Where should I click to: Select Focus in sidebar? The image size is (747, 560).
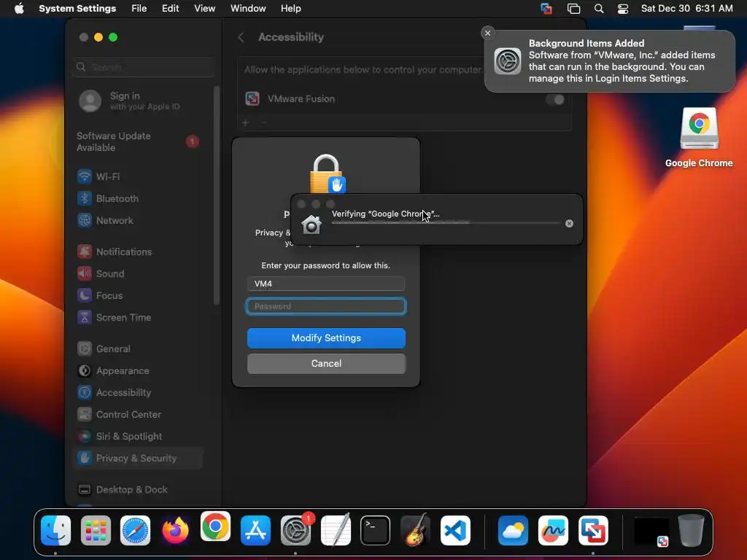pyautogui.click(x=138, y=296)
